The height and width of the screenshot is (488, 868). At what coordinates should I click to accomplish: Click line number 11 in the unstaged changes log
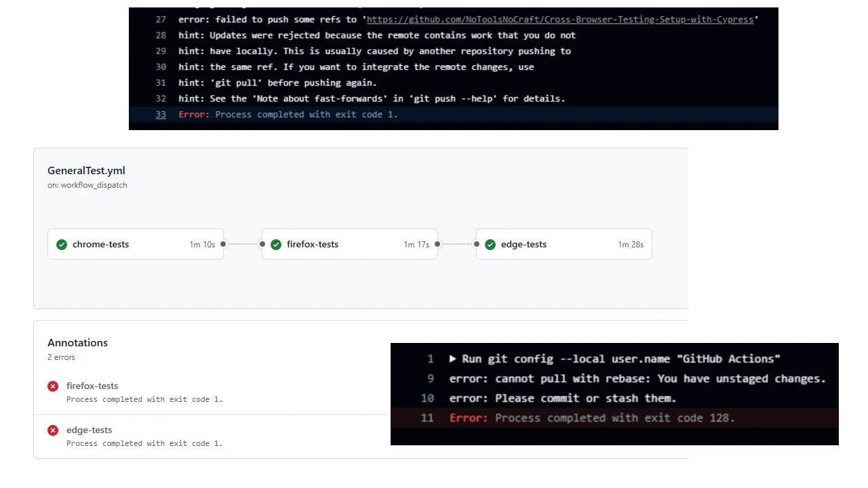tap(427, 418)
